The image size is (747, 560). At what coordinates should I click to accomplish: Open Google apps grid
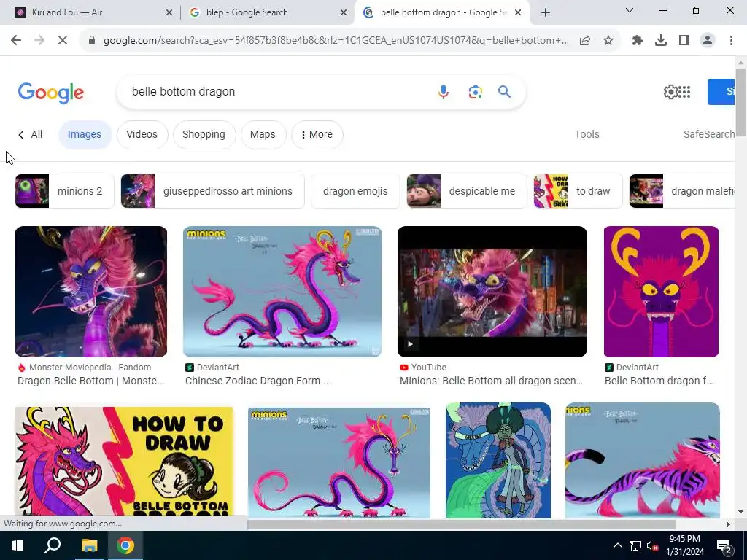tap(684, 91)
